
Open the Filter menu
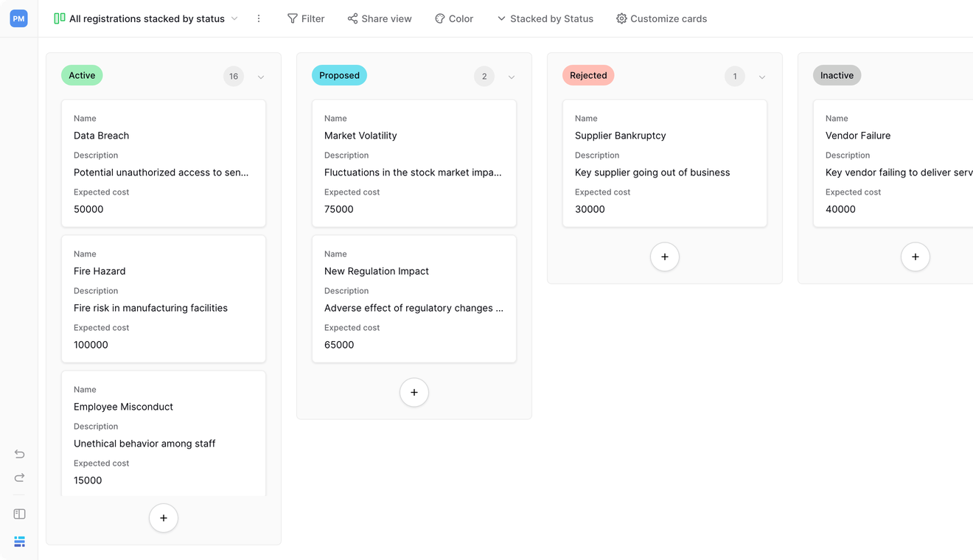[x=306, y=18]
